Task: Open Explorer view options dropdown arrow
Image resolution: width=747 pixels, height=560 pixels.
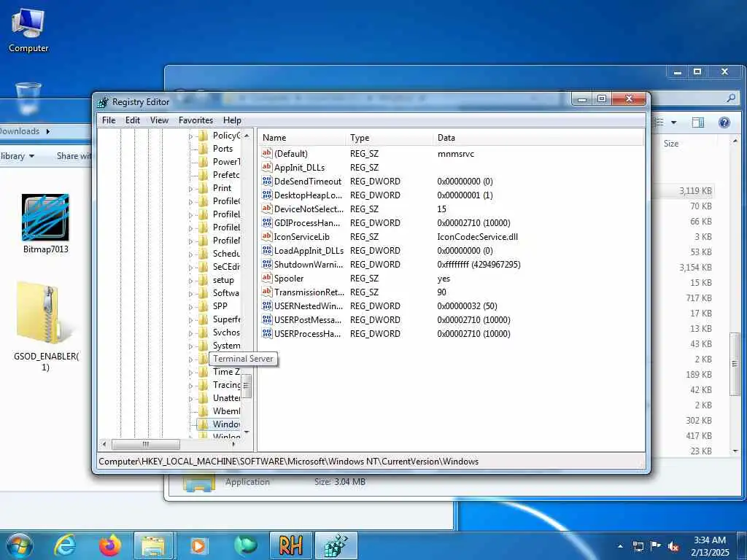Action: pos(673,122)
